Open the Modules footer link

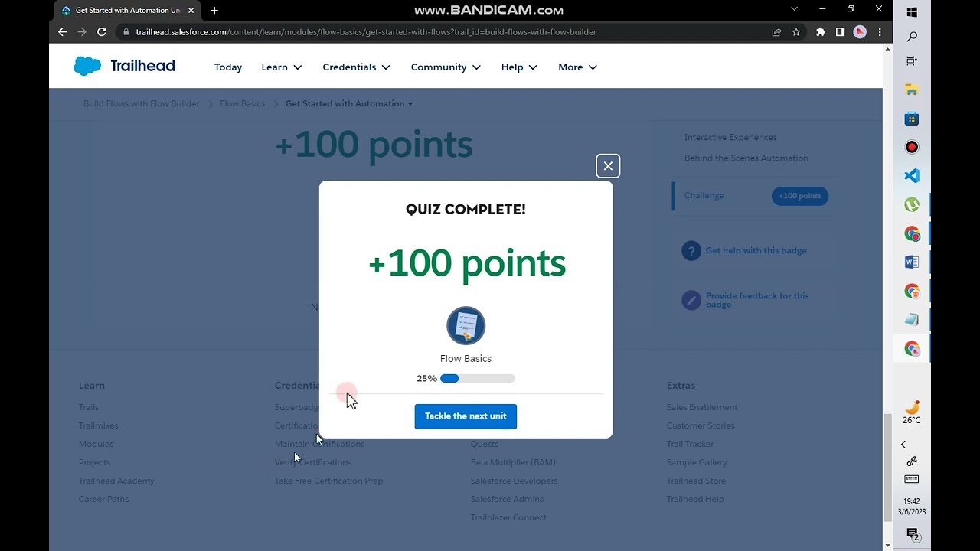tap(96, 444)
